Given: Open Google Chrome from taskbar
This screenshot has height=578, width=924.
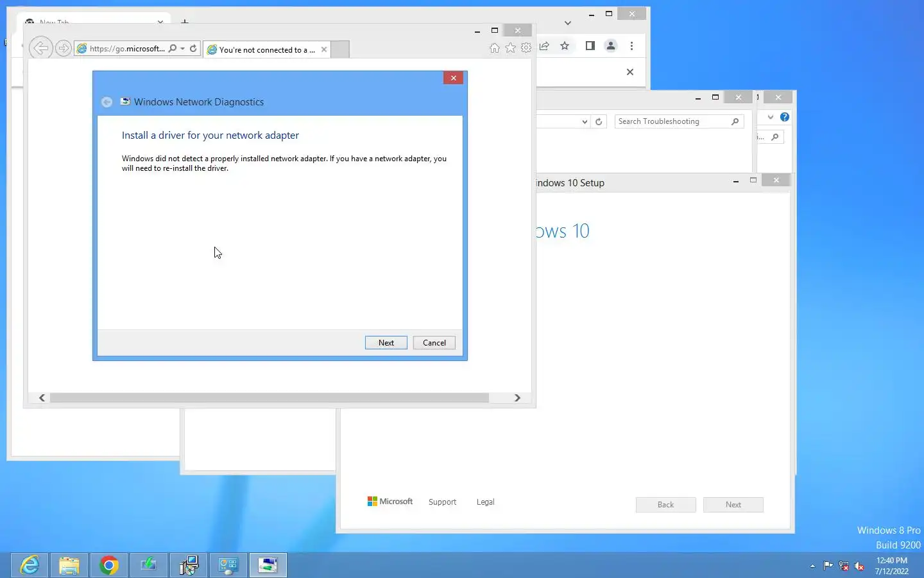Looking at the screenshot, I should [x=109, y=565].
